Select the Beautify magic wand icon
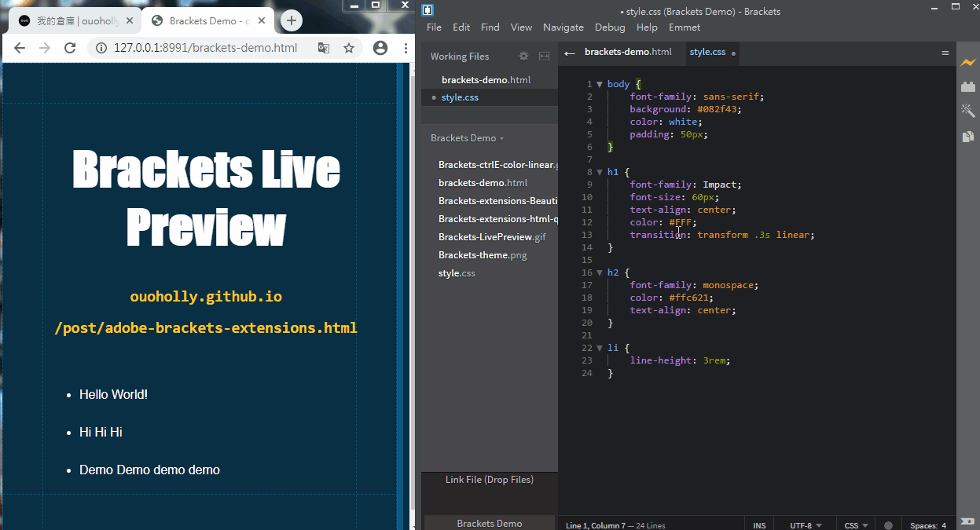 pos(968,111)
